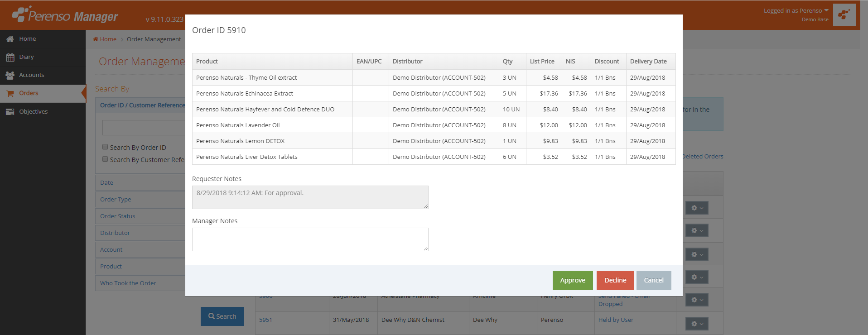This screenshot has height=335, width=868.
Task: Click Held by User status link
Action: 616,320
